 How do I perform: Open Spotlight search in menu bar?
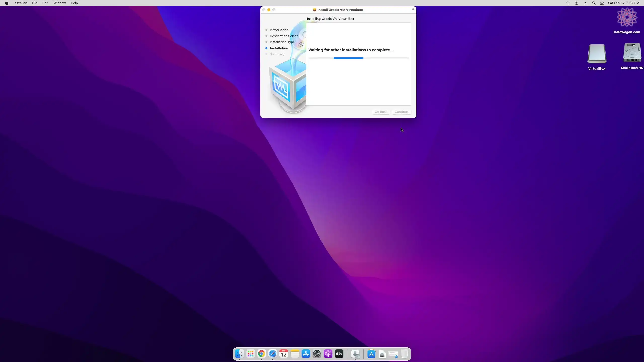[x=594, y=3]
